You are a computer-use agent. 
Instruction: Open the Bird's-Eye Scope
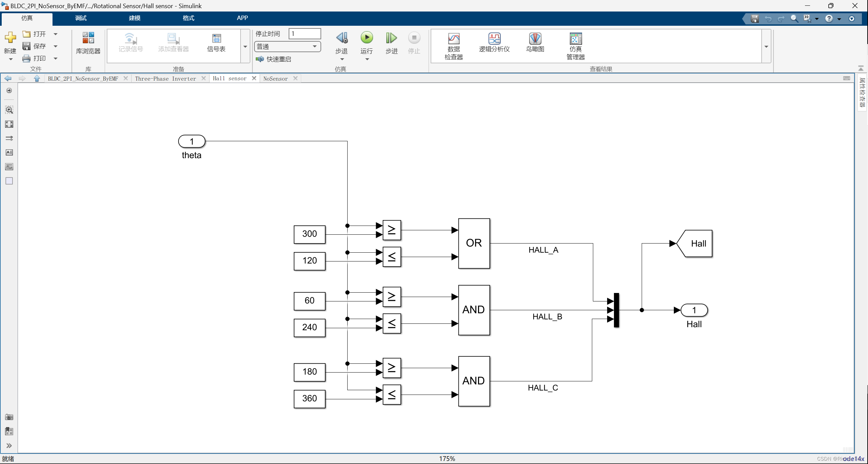(x=535, y=43)
